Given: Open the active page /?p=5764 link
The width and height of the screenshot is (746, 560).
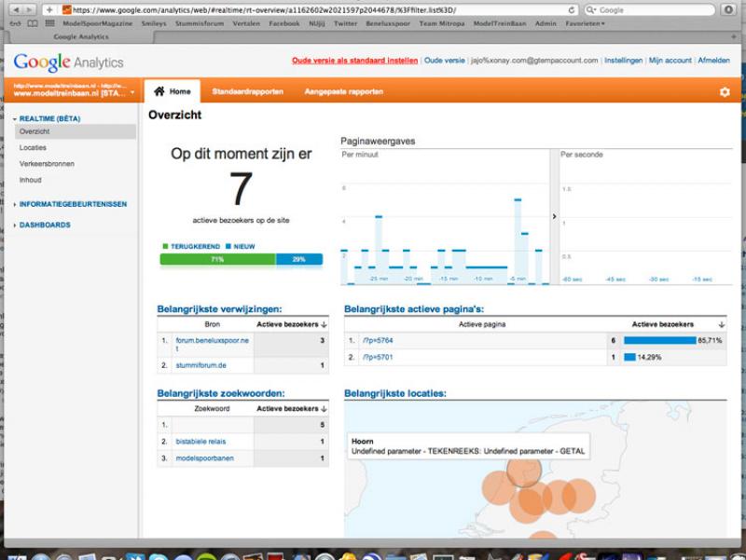Looking at the screenshot, I should (378, 341).
